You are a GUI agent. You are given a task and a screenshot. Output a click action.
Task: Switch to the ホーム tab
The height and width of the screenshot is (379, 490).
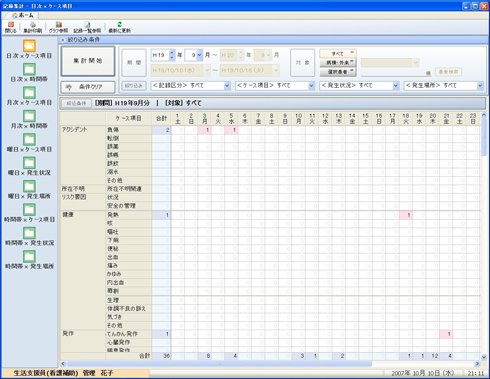click(23, 15)
